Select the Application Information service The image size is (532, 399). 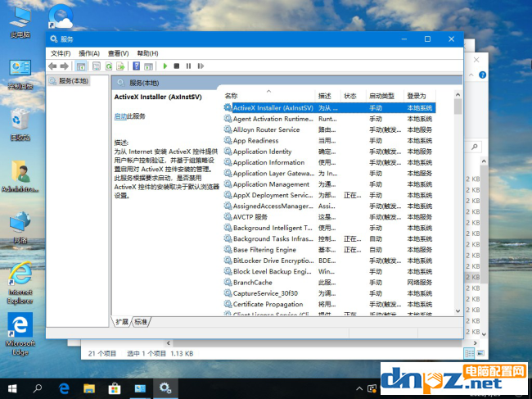[x=330, y=162]
